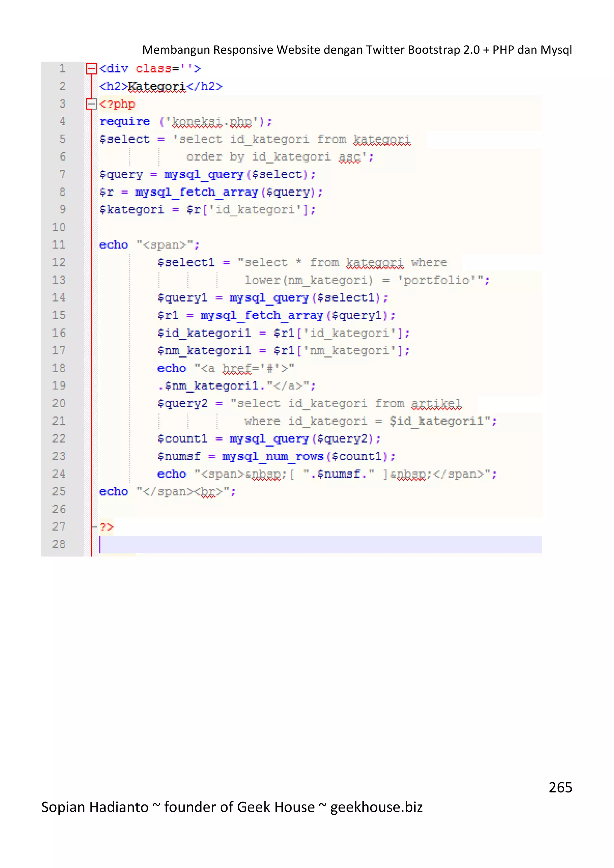Click the closing ?> tag on line 27

tap(107, 527)
